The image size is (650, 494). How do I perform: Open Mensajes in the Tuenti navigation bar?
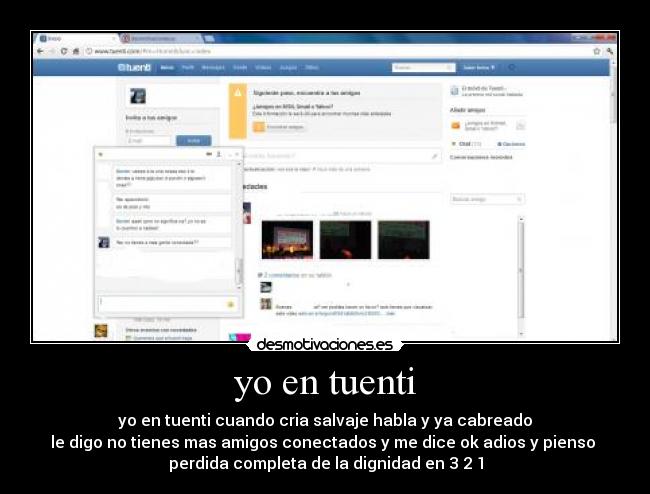point(213,68)
